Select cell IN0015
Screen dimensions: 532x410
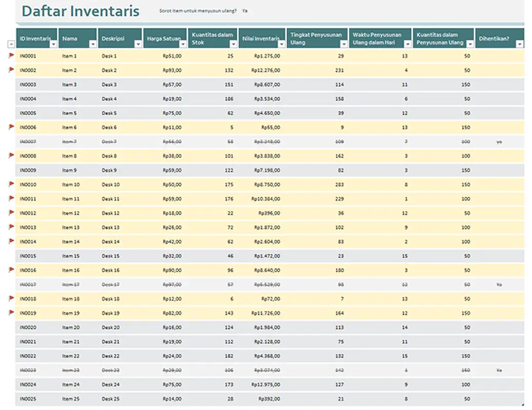(x=28, y=256)
